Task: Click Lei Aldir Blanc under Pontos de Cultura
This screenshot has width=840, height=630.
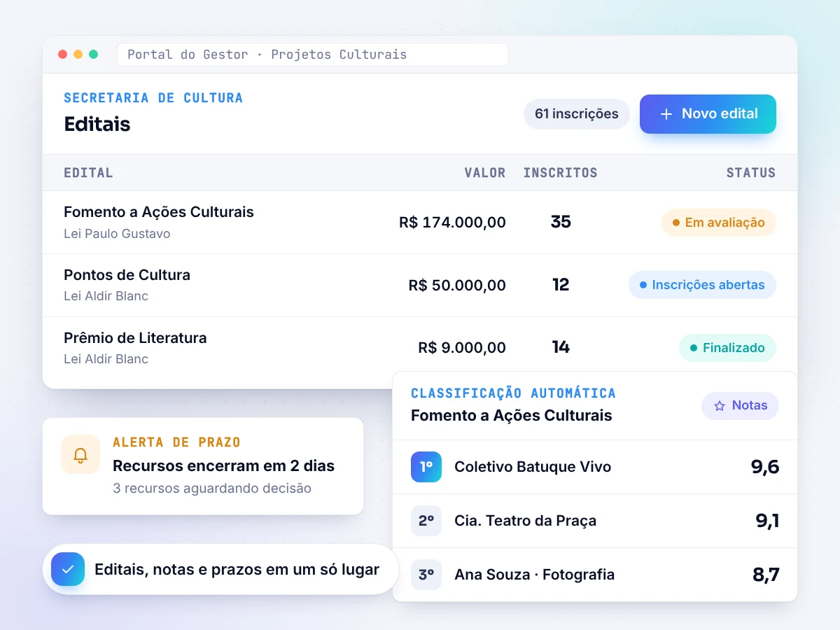Action: click(106, 296)
